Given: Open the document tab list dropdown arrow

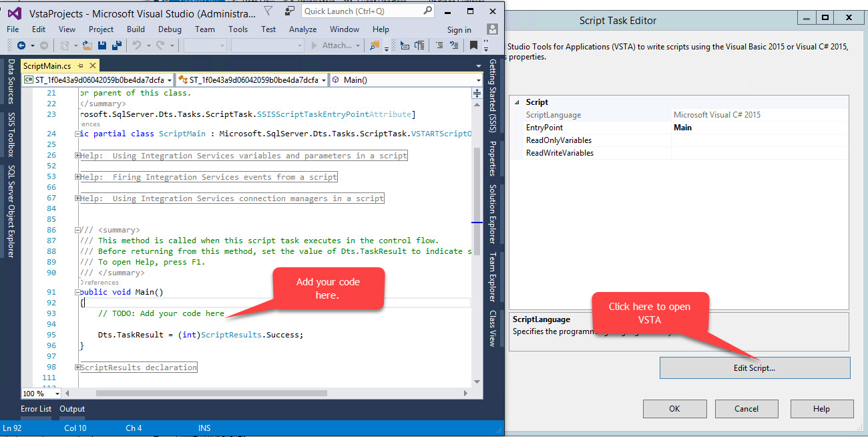Looking at the screenshot, I should coord(479,65).
